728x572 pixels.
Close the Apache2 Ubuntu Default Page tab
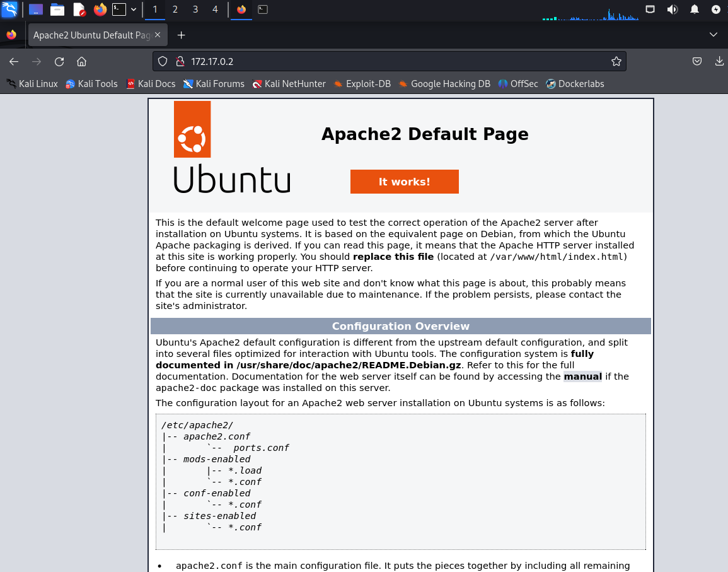(158, 35)
